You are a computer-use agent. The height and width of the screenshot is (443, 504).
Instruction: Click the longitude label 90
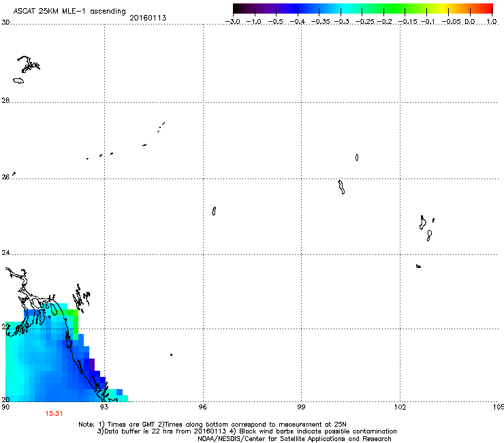point(5,407)
